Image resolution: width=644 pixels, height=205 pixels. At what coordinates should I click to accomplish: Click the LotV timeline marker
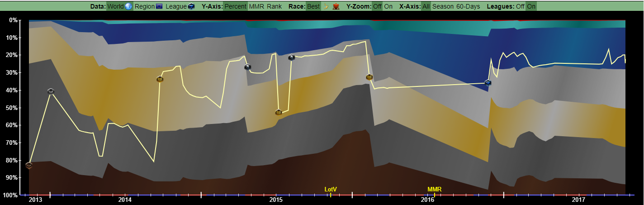click(331, 189)
